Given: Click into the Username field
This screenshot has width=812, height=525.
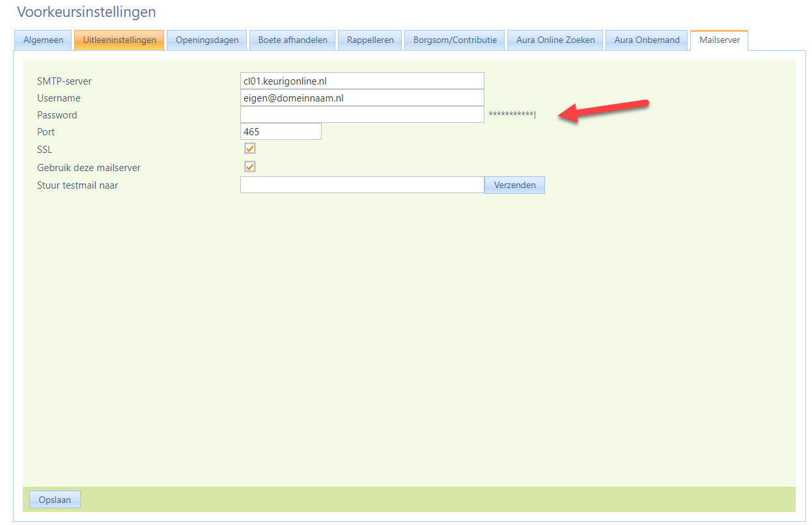Looking at the screenshot, I should point(362,98).
